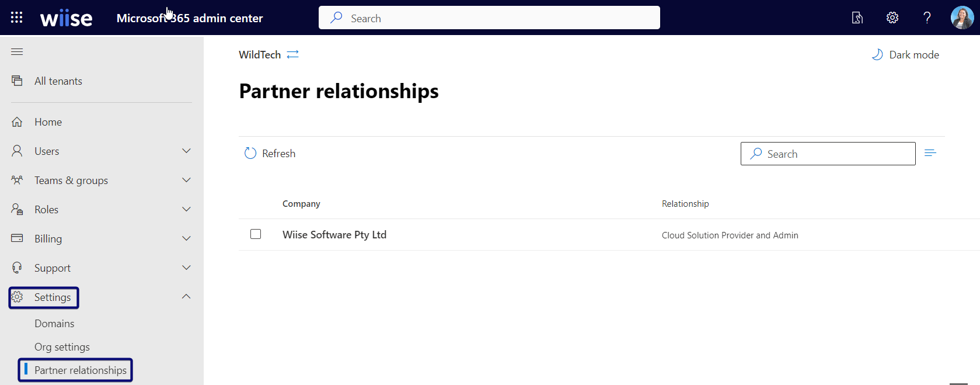Click the Wiise logo
Image resolution: width=980 pixels, height=385 pixels.
(x=66, y=19)
